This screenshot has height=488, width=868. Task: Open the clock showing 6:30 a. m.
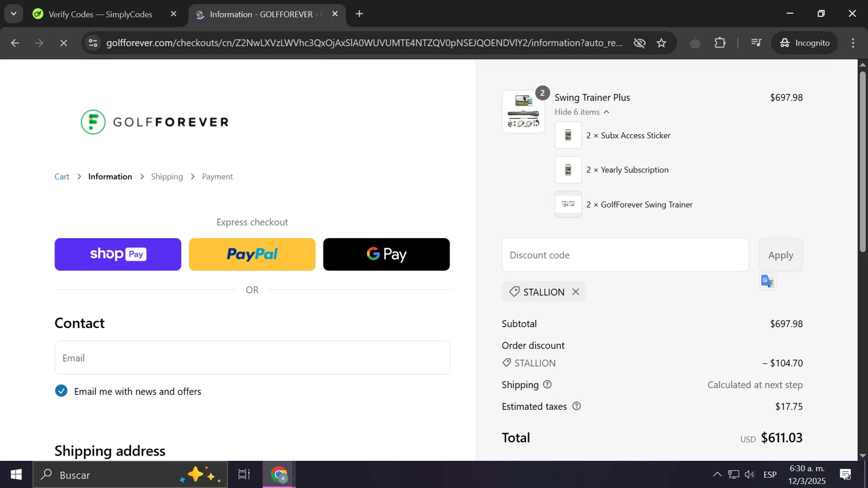click(x=807, y=475)
